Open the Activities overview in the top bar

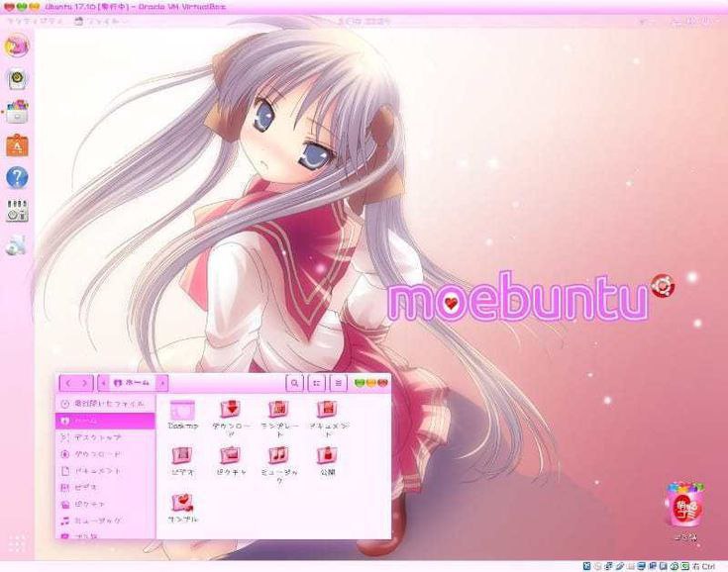(x=35, y=22)
